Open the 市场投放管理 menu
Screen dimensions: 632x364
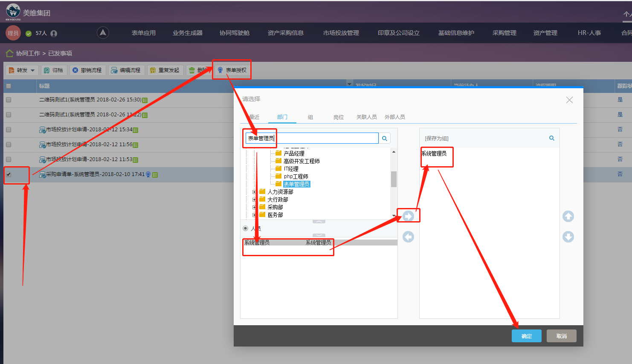tap(341, 33)
